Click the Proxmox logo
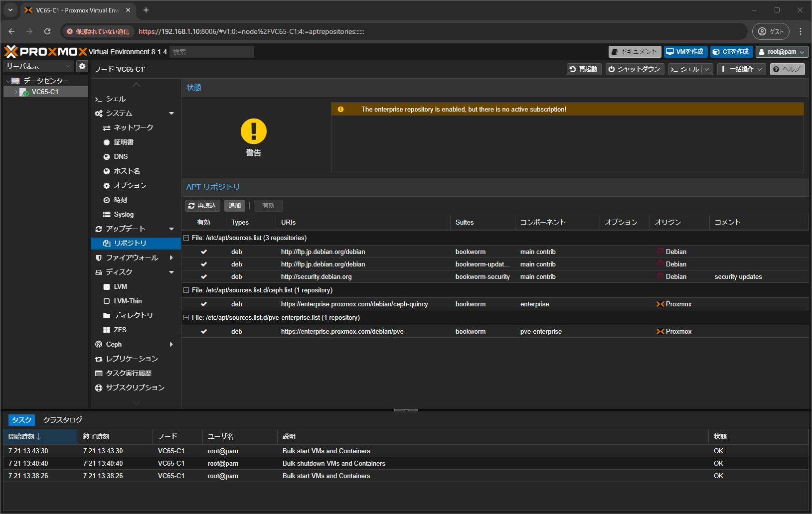This screenshot has height=514, width=812. coord(46,52)
